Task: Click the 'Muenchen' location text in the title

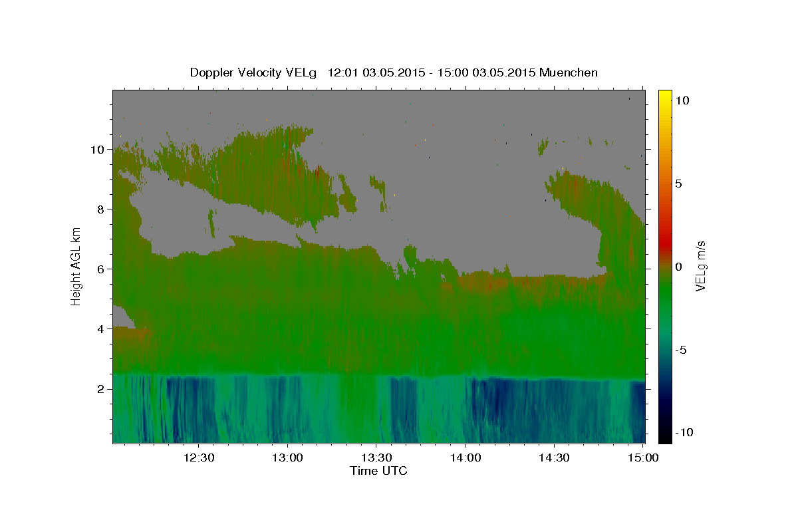Action: pos(569,72)
